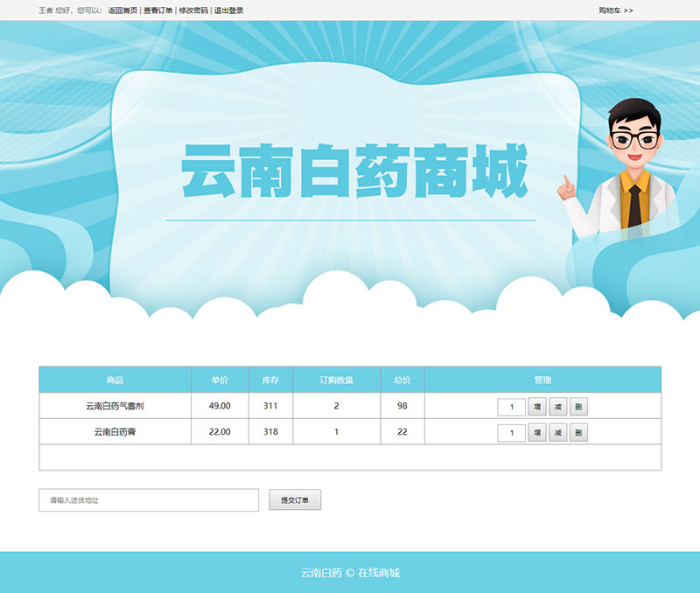Focus quantity field in 云南白药膏 row
700x593 pixels.
tap(511, 432)
